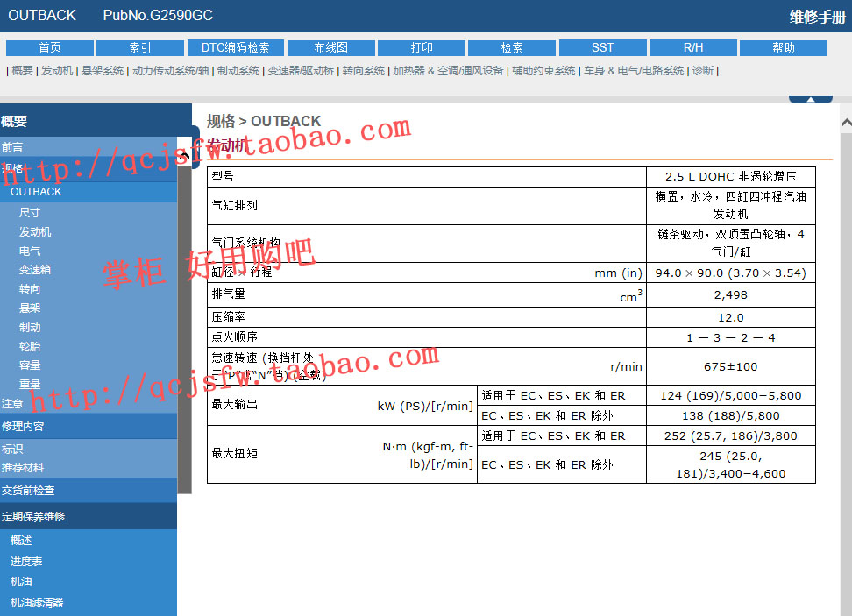Click the 规格 > OUTBACK breadcrumb heading
852x616 pixels.
[x=264, y=121]
